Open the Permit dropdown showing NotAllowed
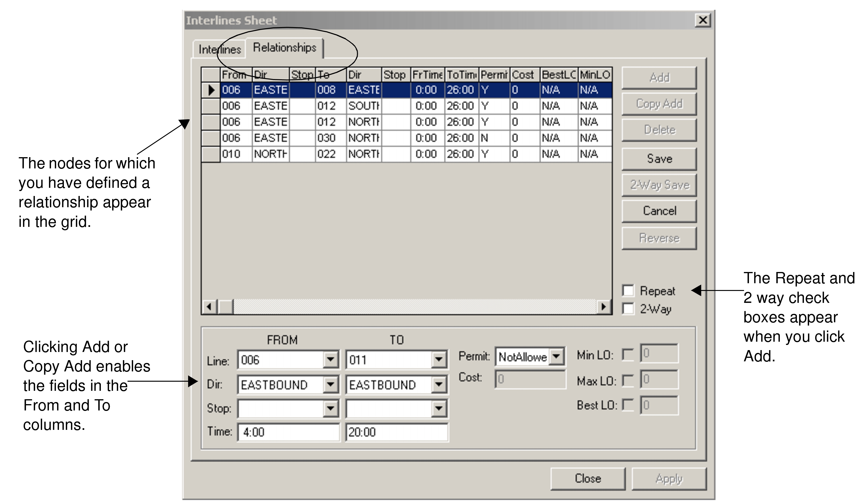Screen dimensions: 865x504 point(556,356)
